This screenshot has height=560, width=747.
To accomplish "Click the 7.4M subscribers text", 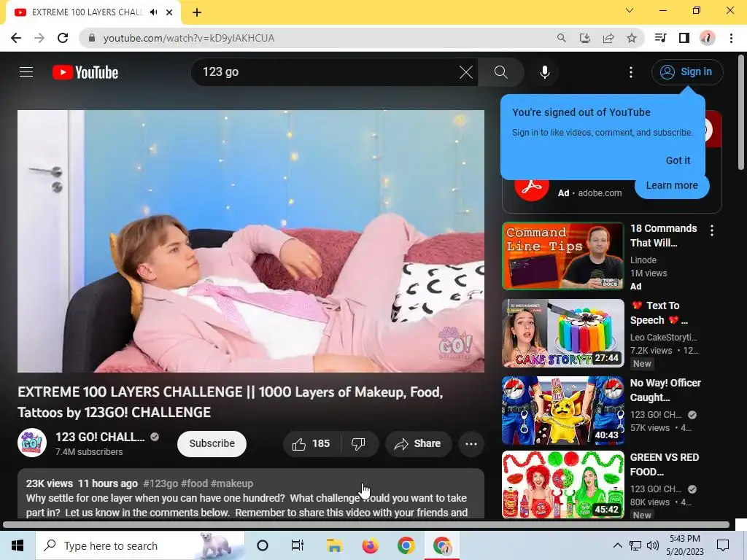I will coord(89,452).
